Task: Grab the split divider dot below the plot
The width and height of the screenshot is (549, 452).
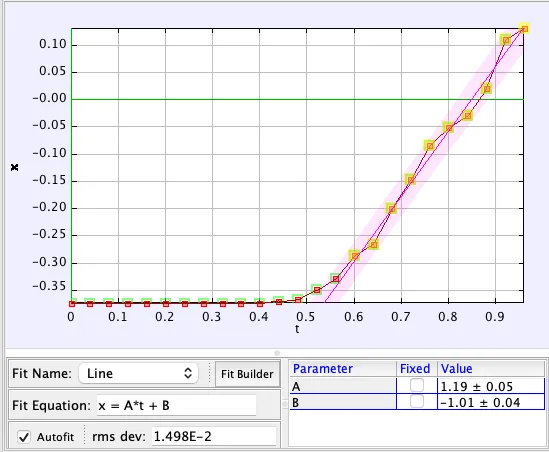Action: point(277,353)
